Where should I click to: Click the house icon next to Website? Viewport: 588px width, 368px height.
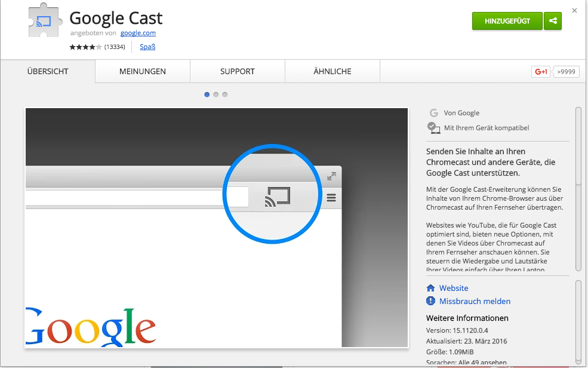coord(431,288)
